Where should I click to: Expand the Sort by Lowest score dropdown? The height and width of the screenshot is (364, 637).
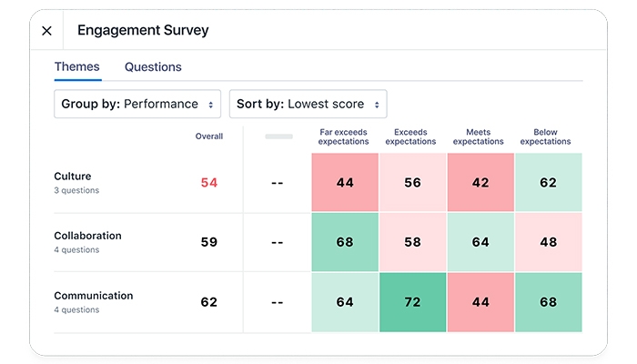pyautogui.click(x=308, y=104)
